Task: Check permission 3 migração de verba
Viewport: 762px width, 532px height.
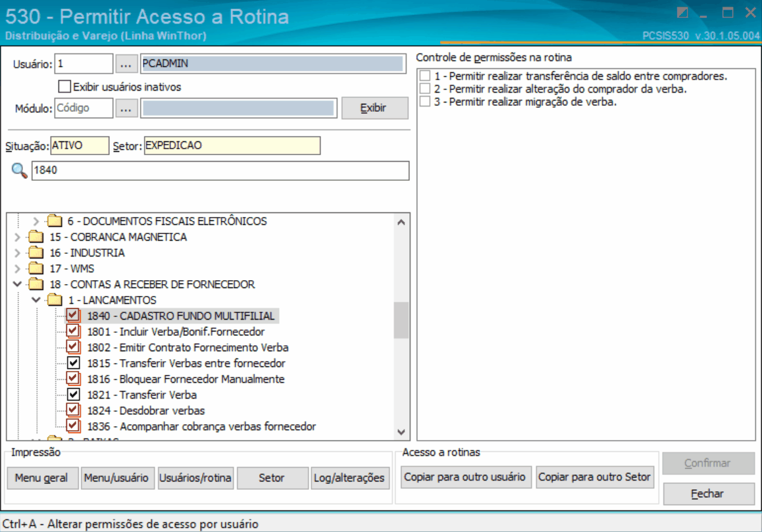Action: click(425, 101)
